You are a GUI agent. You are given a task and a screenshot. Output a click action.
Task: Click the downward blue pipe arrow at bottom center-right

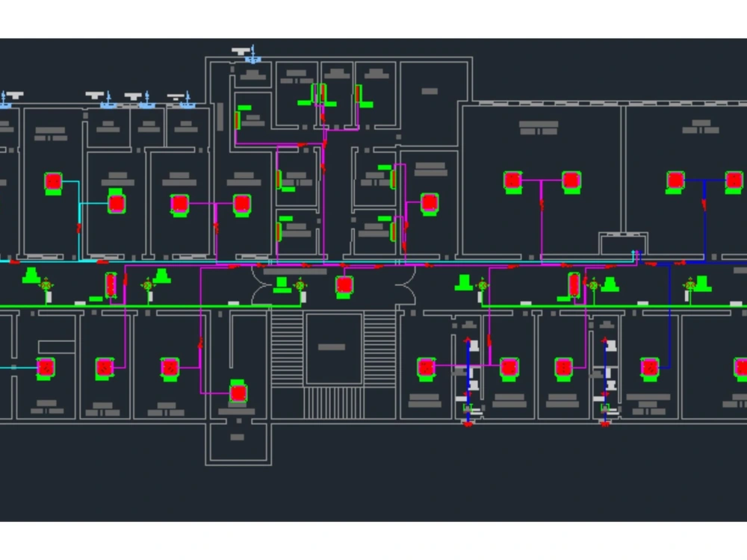pos(466,423)
